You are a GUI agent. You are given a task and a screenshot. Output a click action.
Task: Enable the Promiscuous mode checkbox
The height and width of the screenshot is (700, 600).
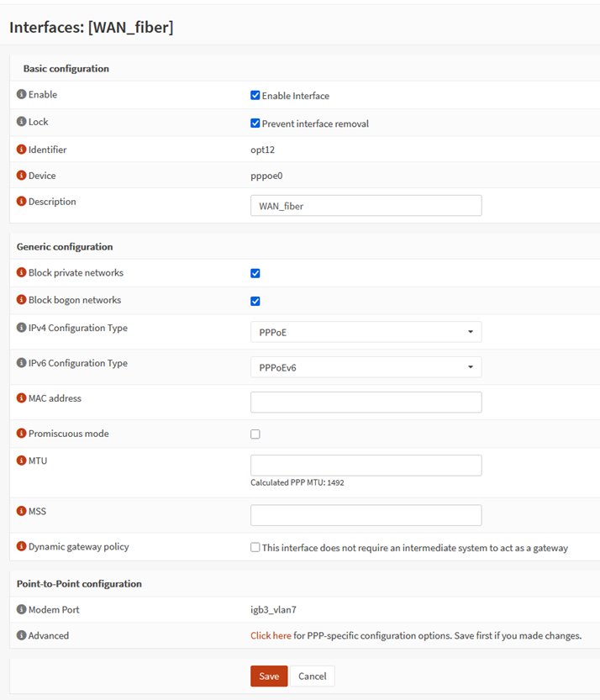tap(255, 434)
